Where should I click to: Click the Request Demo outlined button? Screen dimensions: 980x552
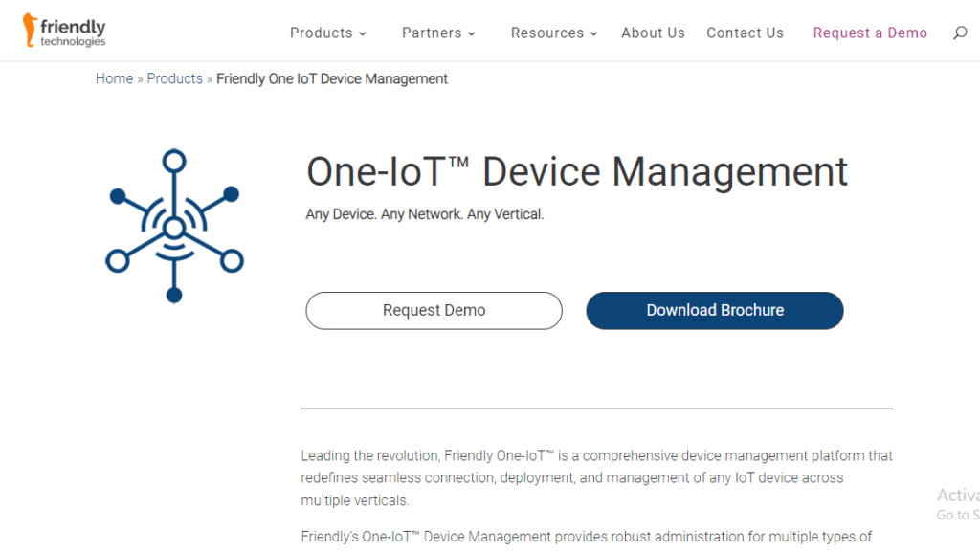point(434,310)
